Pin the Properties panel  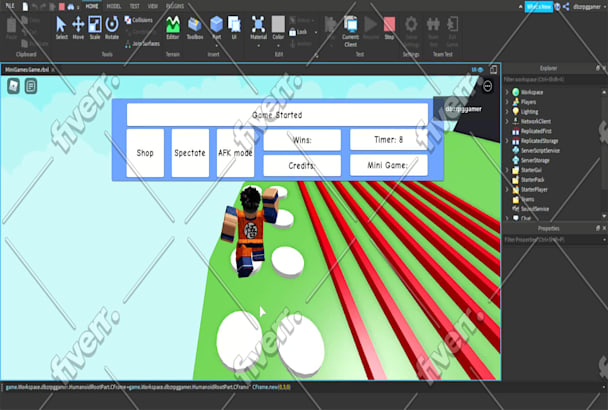coord(598,228)
